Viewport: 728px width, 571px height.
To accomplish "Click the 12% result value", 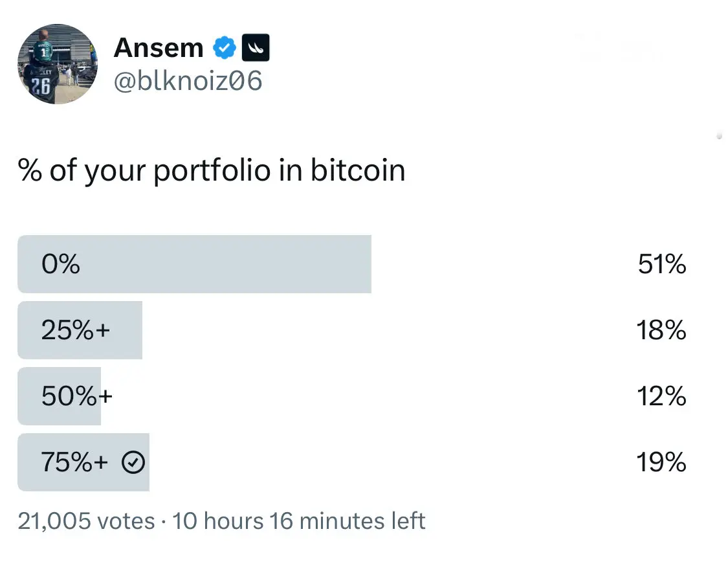I will (x=661, y=396).
